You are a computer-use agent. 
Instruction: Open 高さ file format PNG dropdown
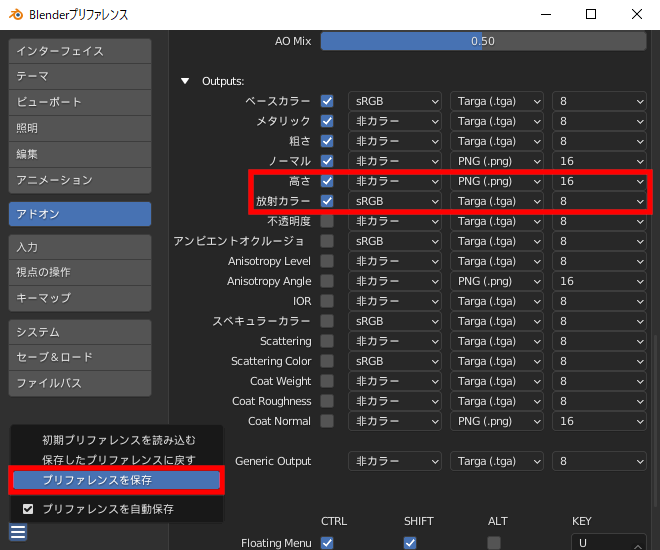pyautogui.click(x=497, y=181)
